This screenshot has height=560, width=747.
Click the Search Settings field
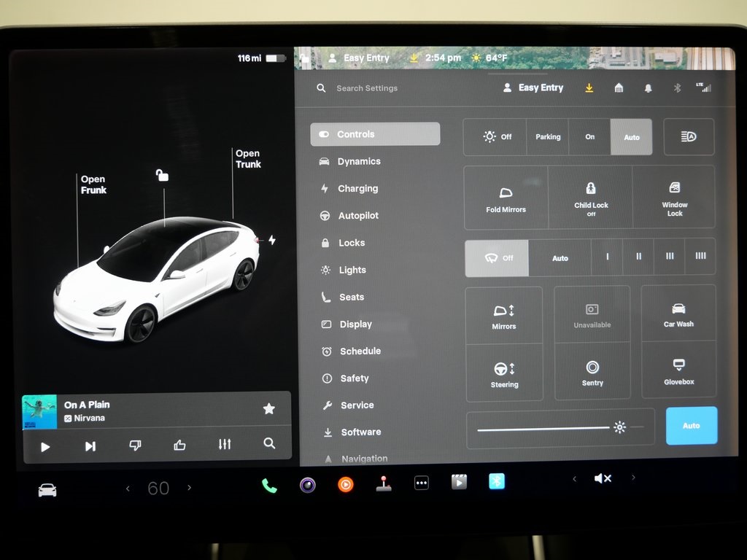click(366, 87)
